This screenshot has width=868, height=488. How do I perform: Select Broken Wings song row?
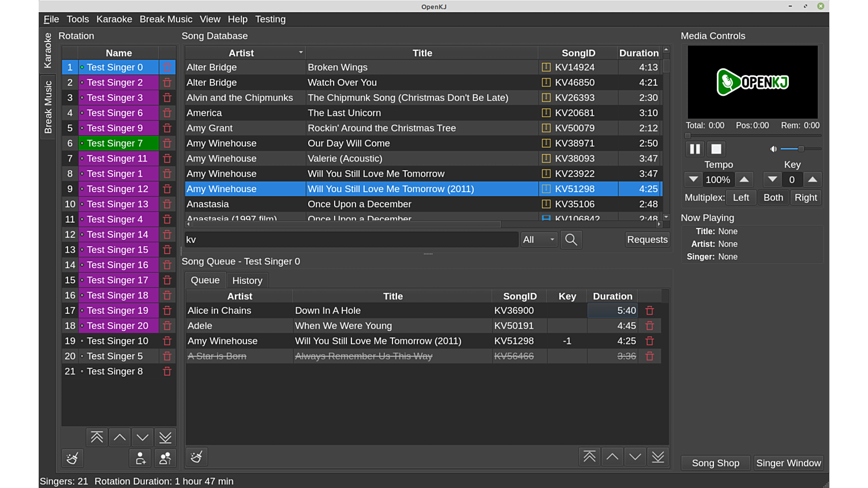tap(423, 67)
